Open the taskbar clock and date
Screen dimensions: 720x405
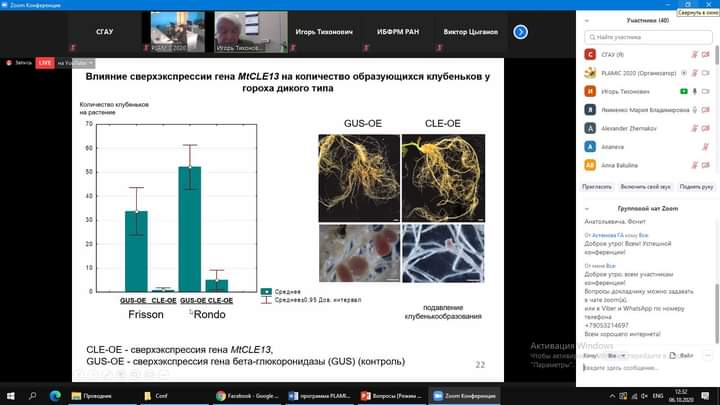coord(681,396)
